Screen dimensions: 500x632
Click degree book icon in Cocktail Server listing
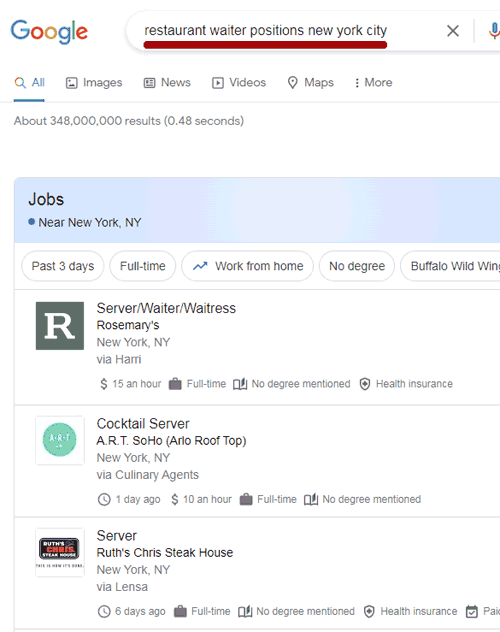click(311, 499)
